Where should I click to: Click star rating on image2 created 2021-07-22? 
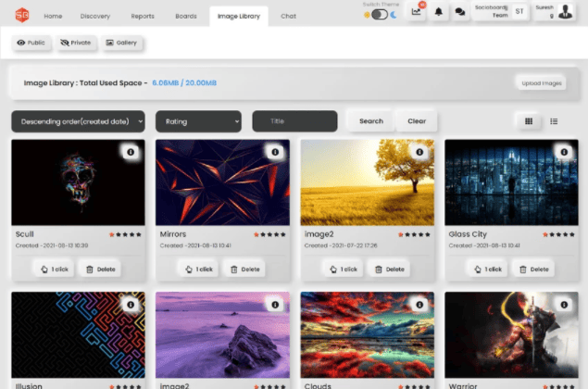pyautogui.click(x=414, y=234)
